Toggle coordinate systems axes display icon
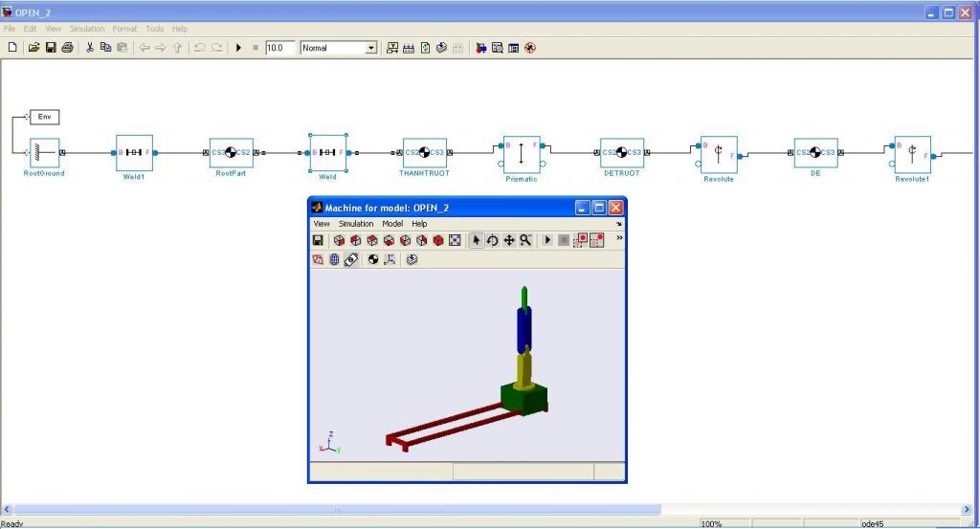Viewport: 980px width, 529px height. (x=390, y=260)
